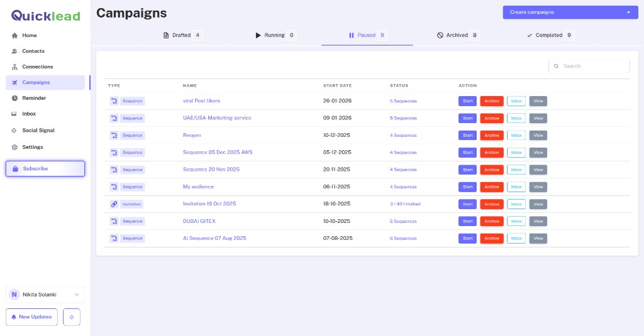This screenshot has height=336, width=644.
Task: Open the Quicklead logo
Action: (45, 16)
